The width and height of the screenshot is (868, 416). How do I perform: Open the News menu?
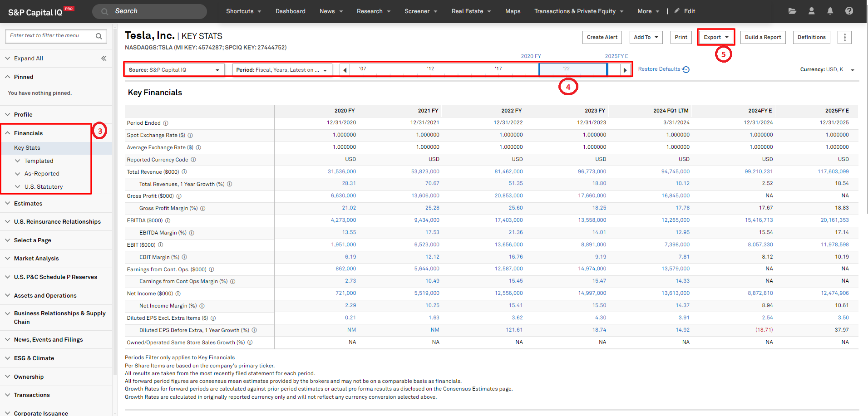(x=331, y=11)
